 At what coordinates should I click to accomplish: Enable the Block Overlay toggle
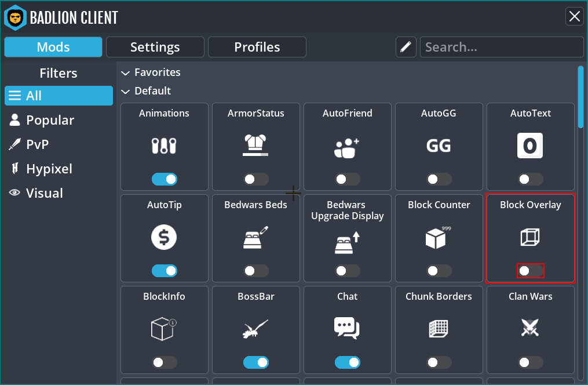coord(530,271)
